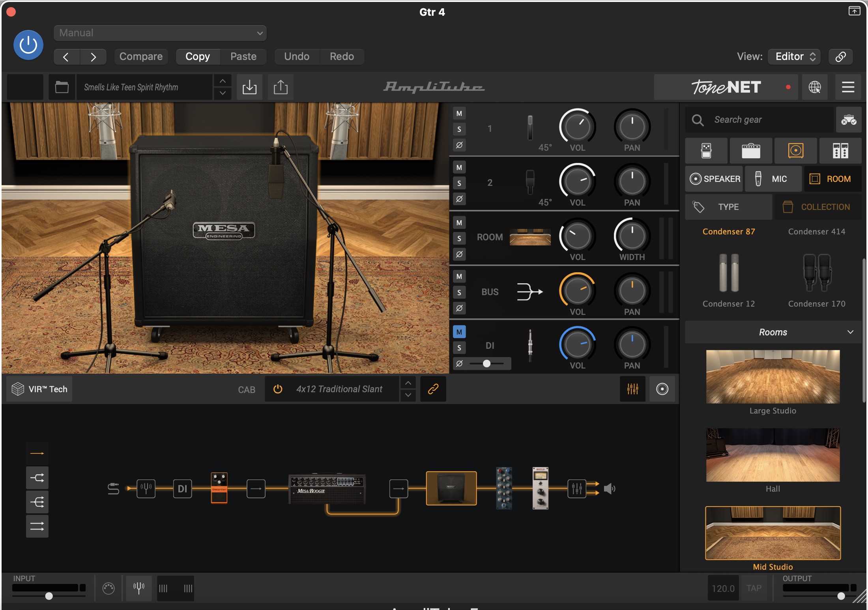
Task: Select the stomp pedal gear category icon
Action: coord(706,151)
